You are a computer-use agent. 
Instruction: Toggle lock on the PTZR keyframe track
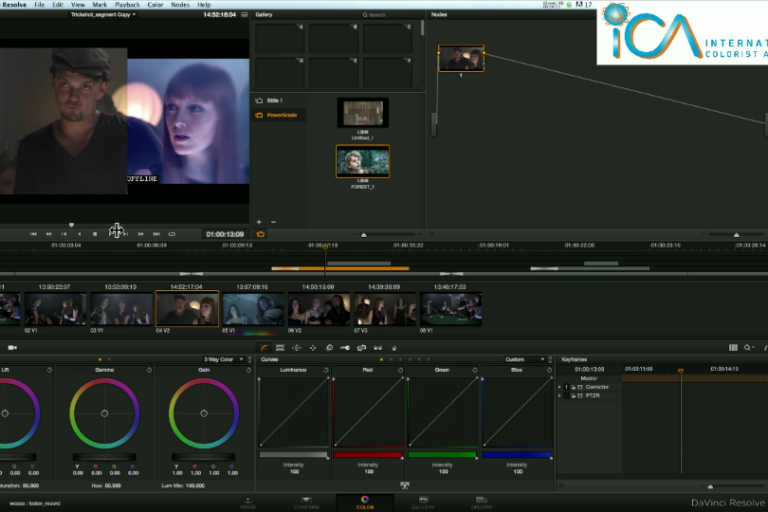click(573, 395)
